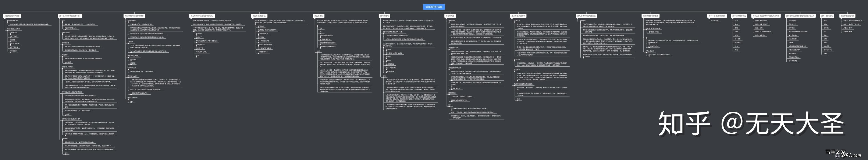Click the 远征 node under 第十二章
The width and height of the screenshot is (868, 160).
pyautogui.click(x=737, y=21)
